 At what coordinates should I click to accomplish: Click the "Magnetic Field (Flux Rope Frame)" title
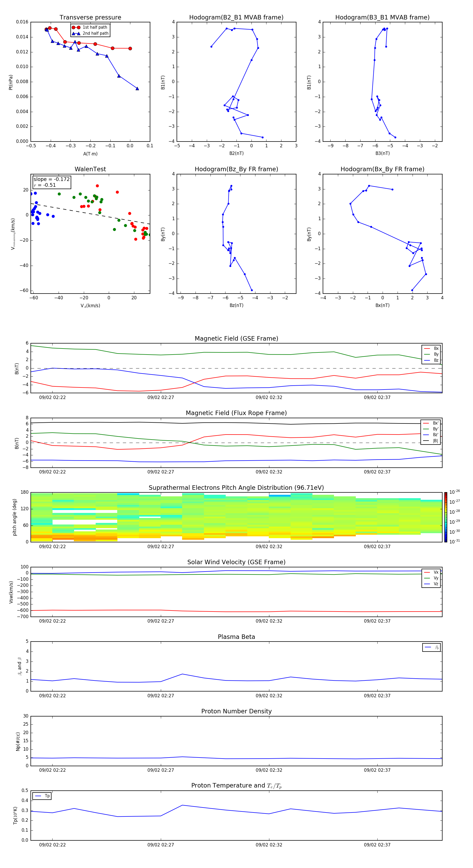pyautogui.click(x=236, y=413)
